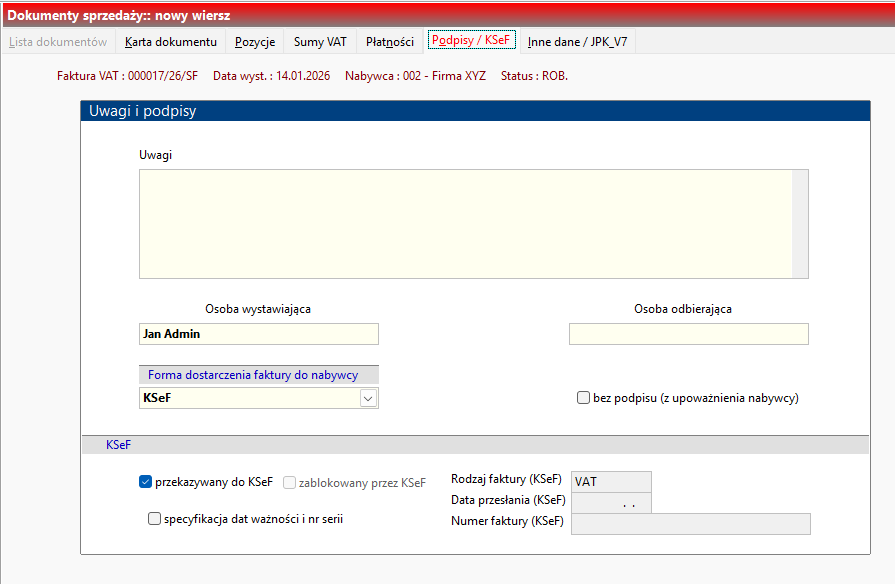Click the zablokowany przez KSeF checkbox
The height and width of the screenshot is (584, 895).
click(290, 482)
